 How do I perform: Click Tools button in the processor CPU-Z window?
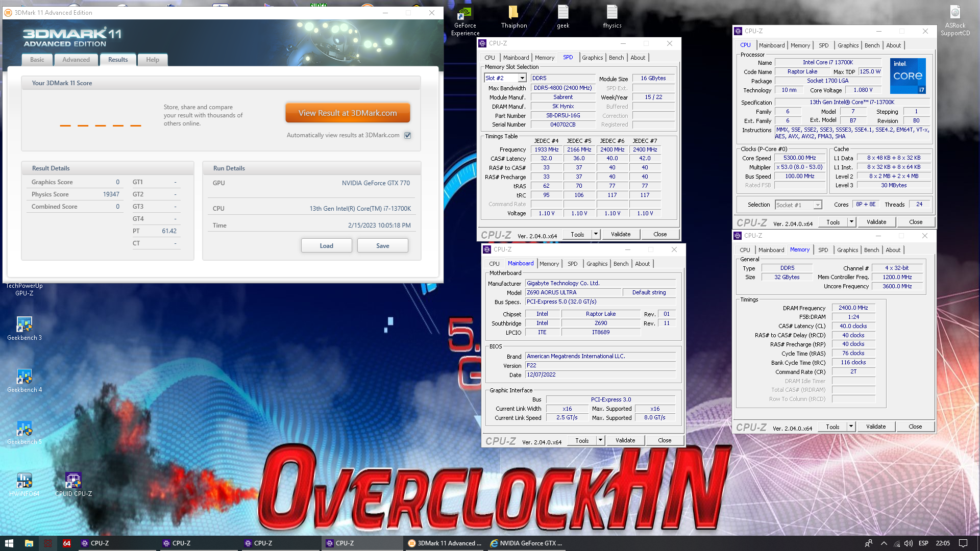pyautogui.click(x=833, y=222)
